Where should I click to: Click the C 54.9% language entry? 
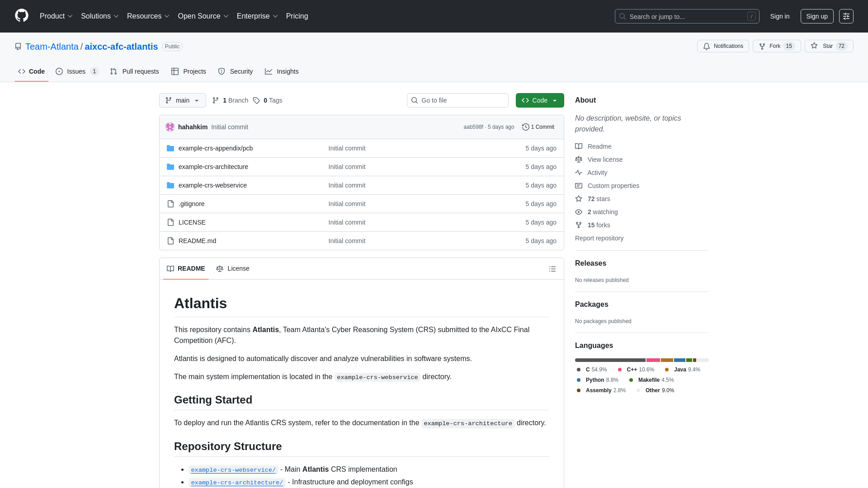pos(592,370)
